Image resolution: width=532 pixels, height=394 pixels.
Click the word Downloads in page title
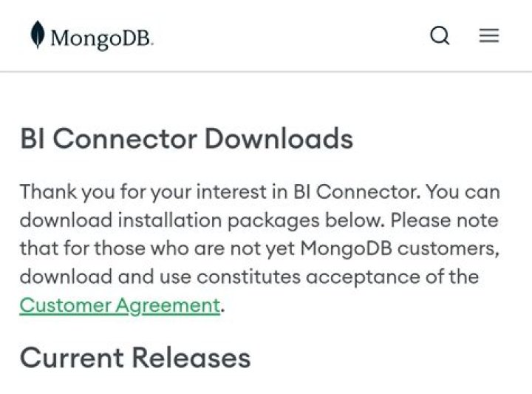click(279, 139)
